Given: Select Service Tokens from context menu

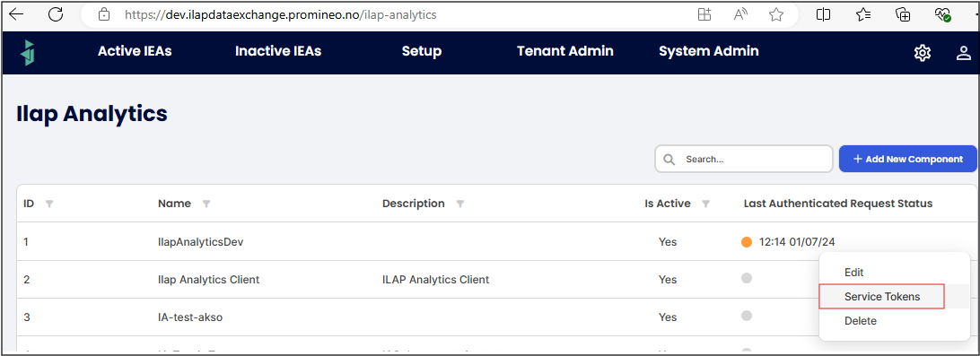Looking at the screenshot, I should click(882, 297).
